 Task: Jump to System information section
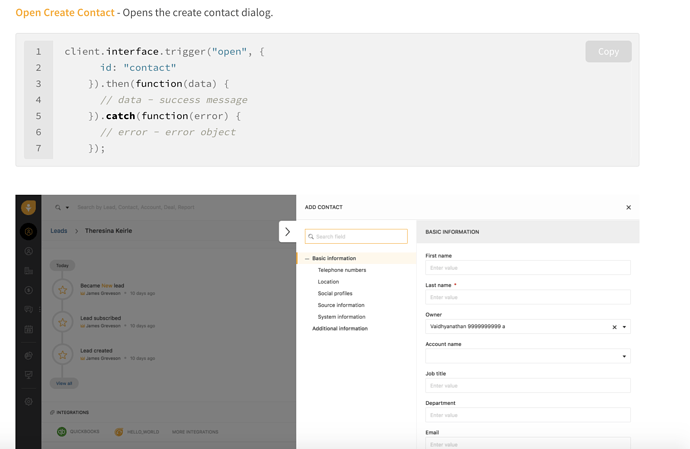click(x=341, y=317)
